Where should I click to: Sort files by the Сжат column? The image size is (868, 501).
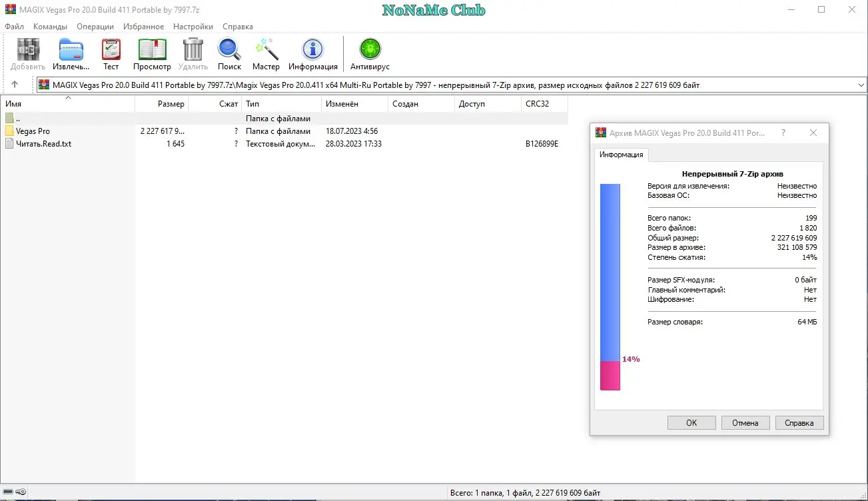coord(215,104)
